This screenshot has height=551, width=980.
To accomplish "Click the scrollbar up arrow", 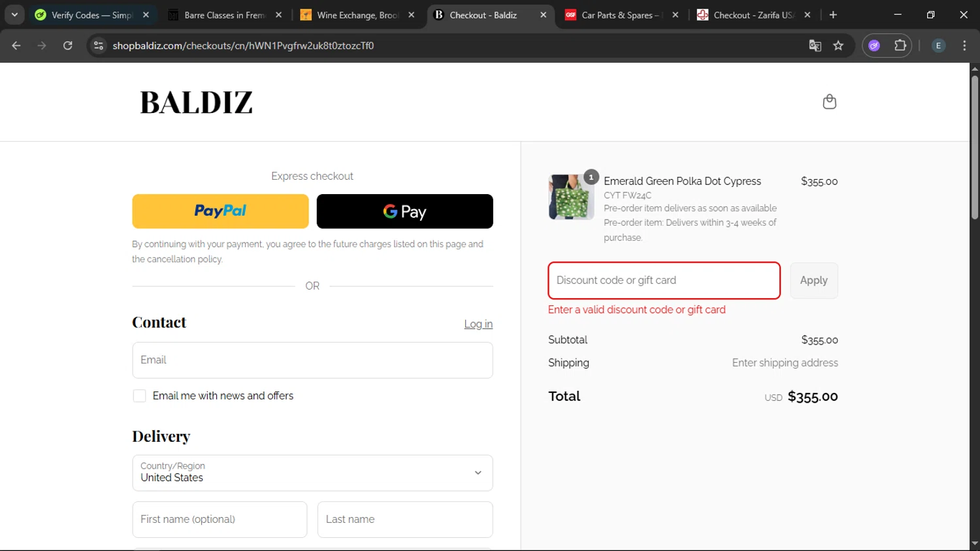I will pyautogui.click(x=975, y=69).
